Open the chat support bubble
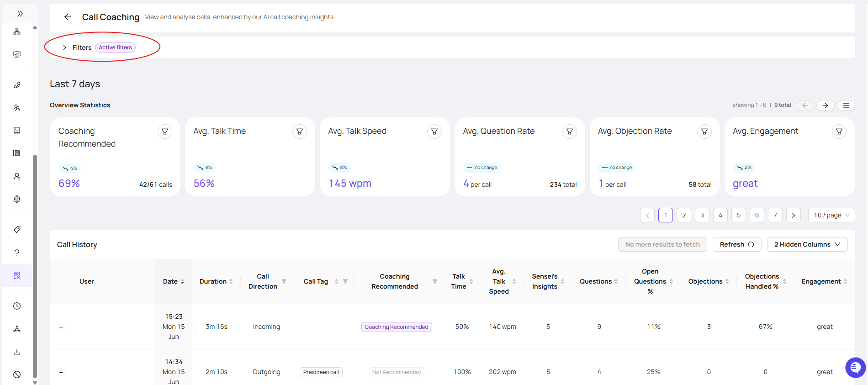Viewport: 868px width, 385px height. point(855,368)
